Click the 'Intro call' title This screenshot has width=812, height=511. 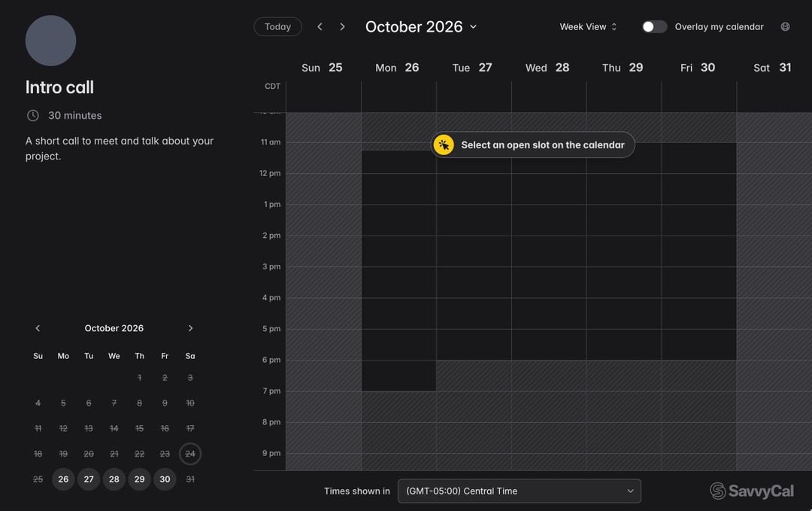click(x=59, y=87)
